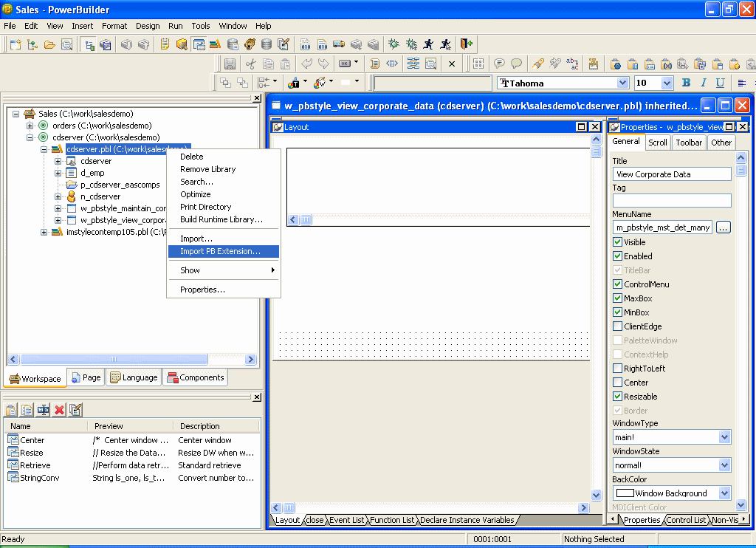This screenshot has height=548, width=756.
Task: Click the Italic I formatting icon
Action: 704,83
